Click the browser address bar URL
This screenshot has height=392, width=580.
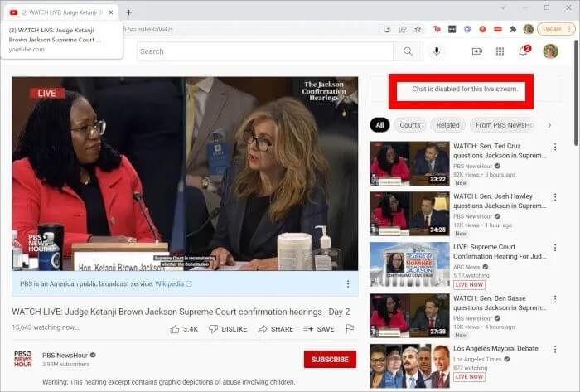coord(148,29)
